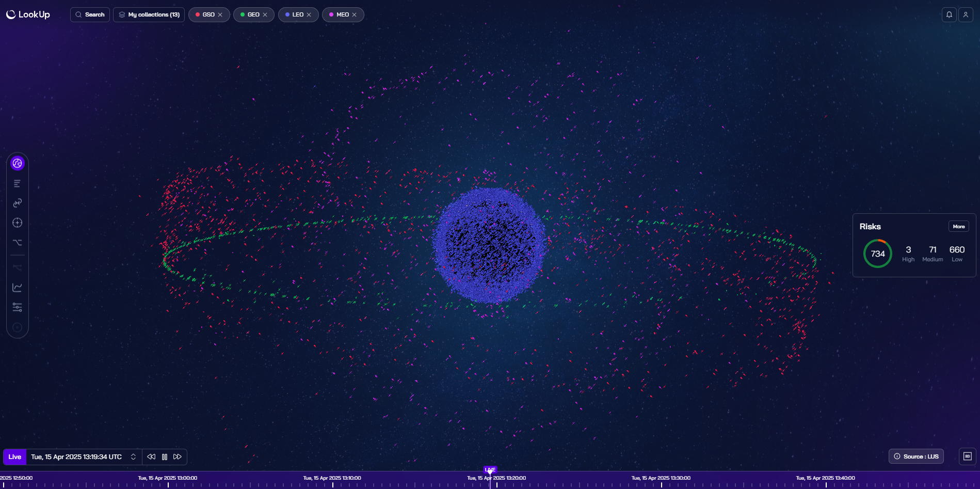Open the trajectory tool in the sidebar
The width and height of the screenshot is (980, 489).
click(17, 242)
